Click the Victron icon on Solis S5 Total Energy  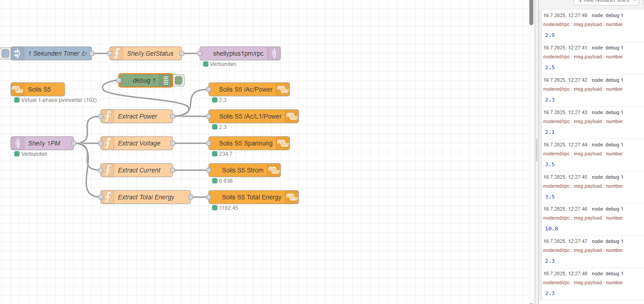292,197
